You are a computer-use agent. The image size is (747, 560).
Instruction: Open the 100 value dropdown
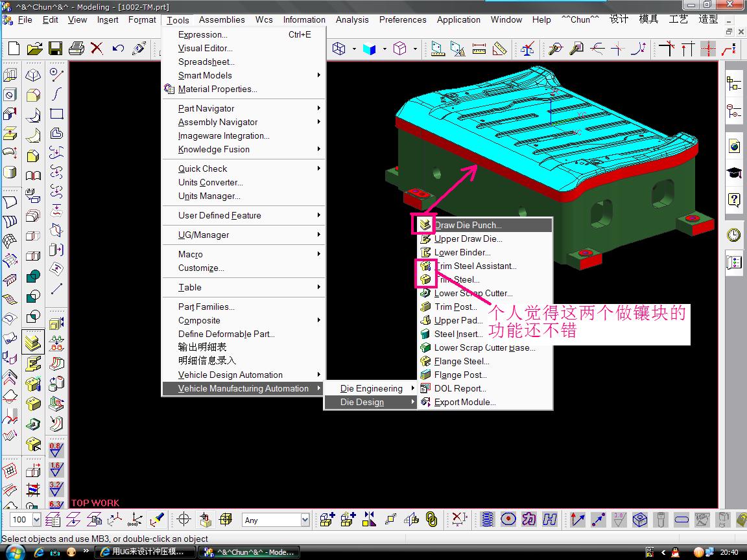(x=37, y=520)
